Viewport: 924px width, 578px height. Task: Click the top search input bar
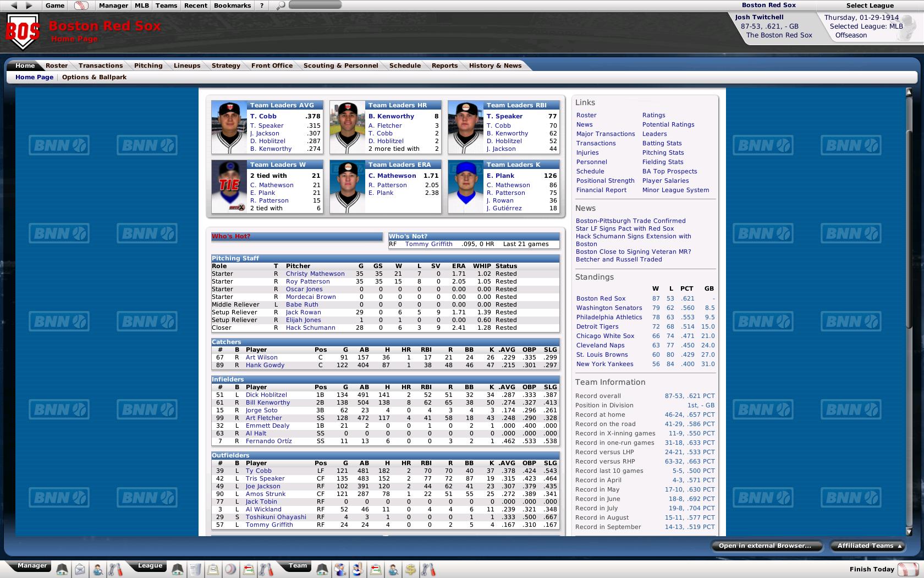coord(315,5)
